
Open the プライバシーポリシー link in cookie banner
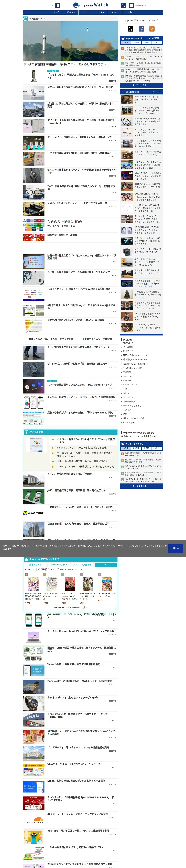pyautogui.click(x=116, y=546)
